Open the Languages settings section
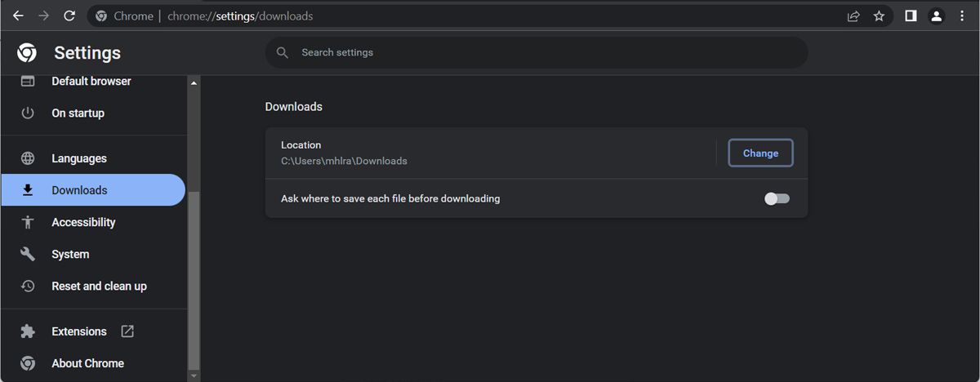 [79, 158]
